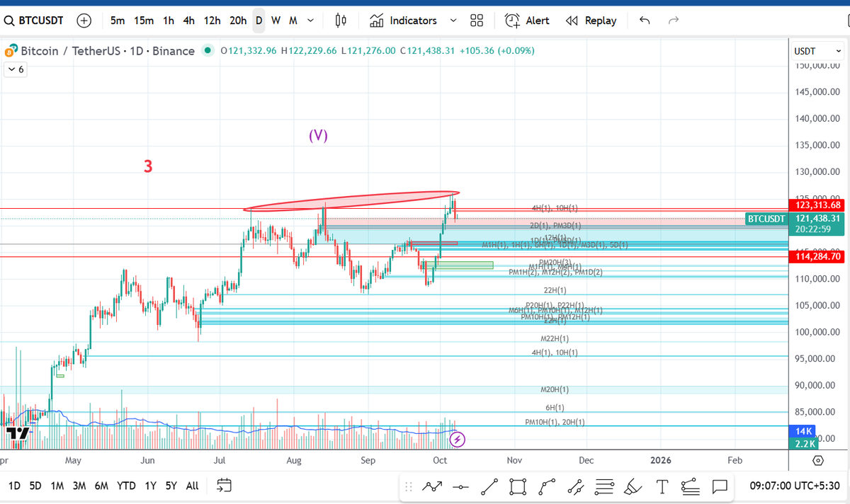Select the Text tool

pyautogui.click(x=662, y=487)
